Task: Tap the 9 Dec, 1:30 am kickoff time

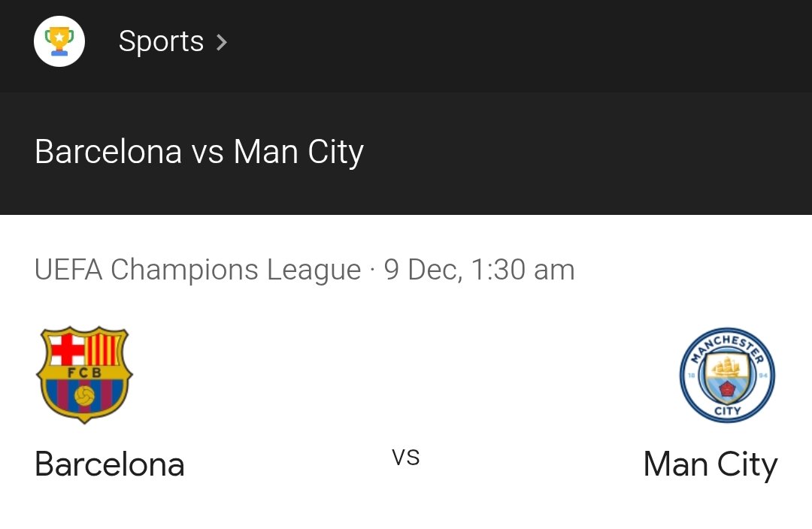Action: tap(480, 270)
